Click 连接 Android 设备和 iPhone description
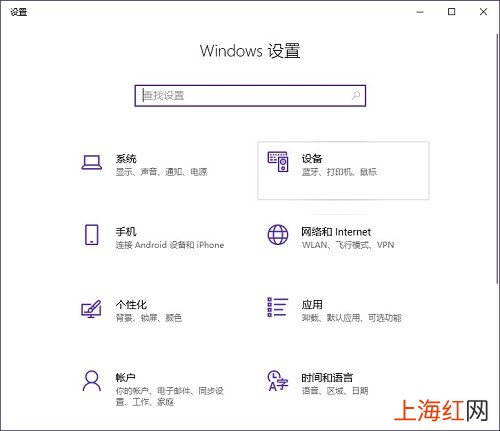 [170, 245]
